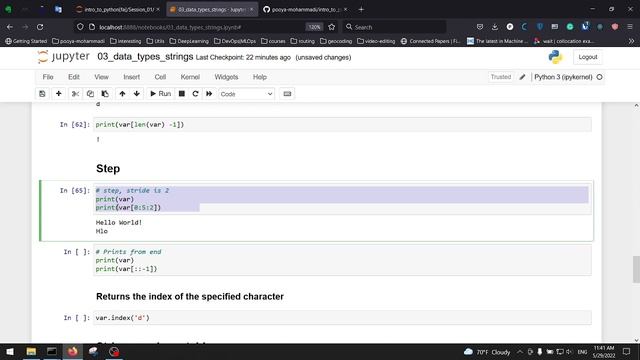Click the Hlo output text
640x360 pixels.
click(102, 231)
